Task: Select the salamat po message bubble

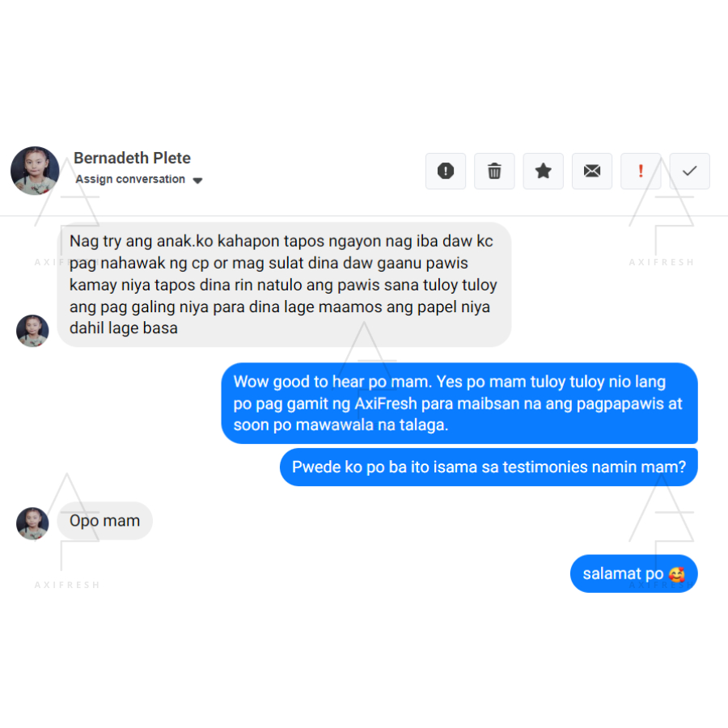Action: (633, 574)
